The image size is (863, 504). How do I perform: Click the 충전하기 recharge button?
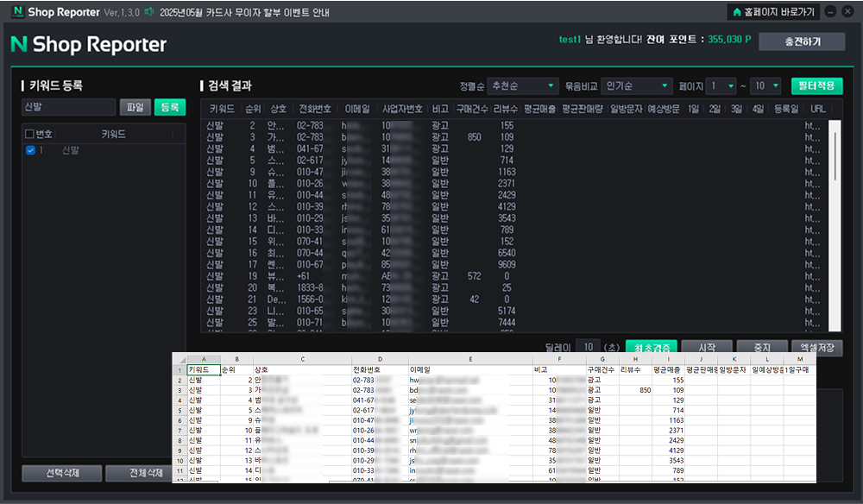coord(802,41)
